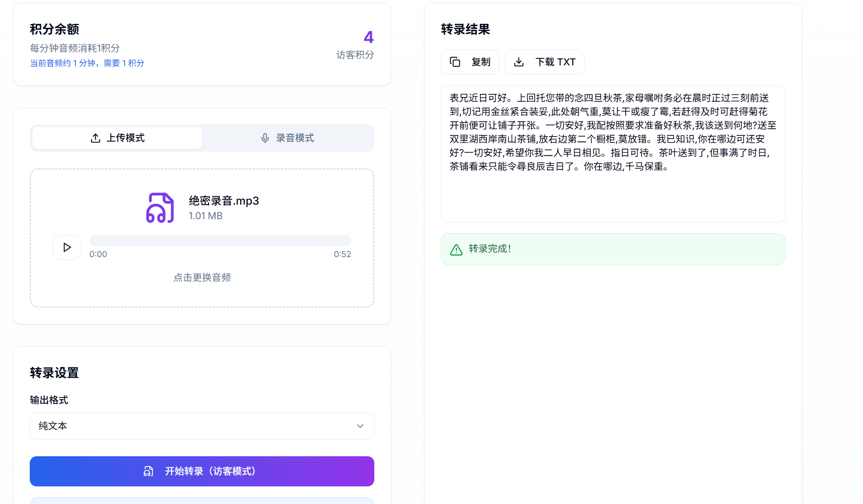Viewport: 863px width, 504px height.
Task: Switch to 录音模式 tab
Action: (x=288, y=138)
